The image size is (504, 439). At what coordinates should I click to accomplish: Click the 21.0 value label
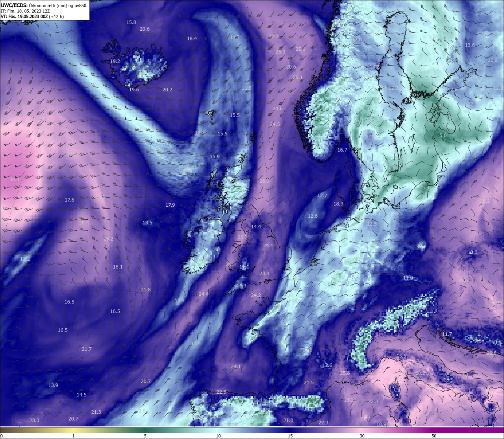coord(288,420)
